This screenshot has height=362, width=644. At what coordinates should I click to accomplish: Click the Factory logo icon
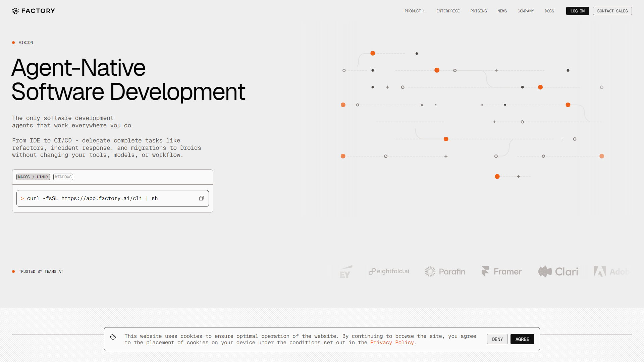(x=15, y=11)
